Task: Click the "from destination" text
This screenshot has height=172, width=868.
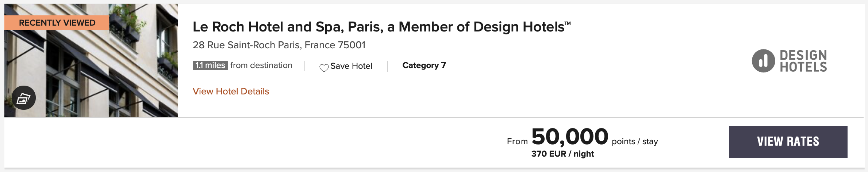Action: pyautogui.click(x=261, y=65)
